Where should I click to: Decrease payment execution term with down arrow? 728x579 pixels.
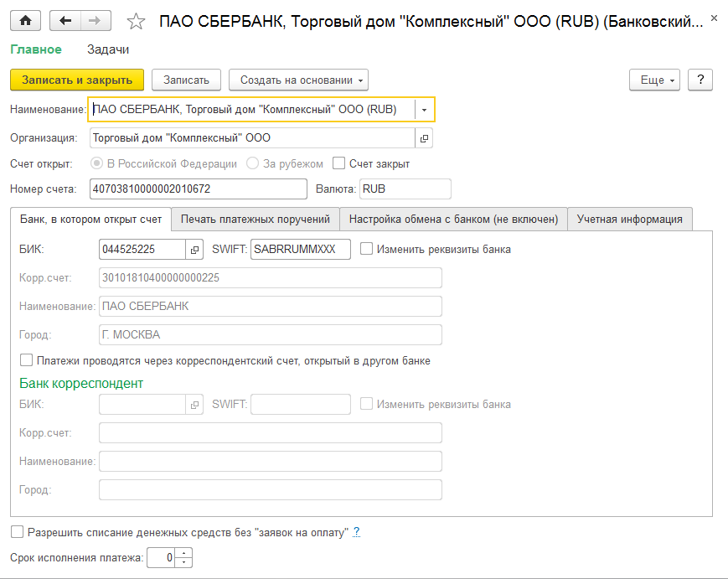(x=184, y=562)
